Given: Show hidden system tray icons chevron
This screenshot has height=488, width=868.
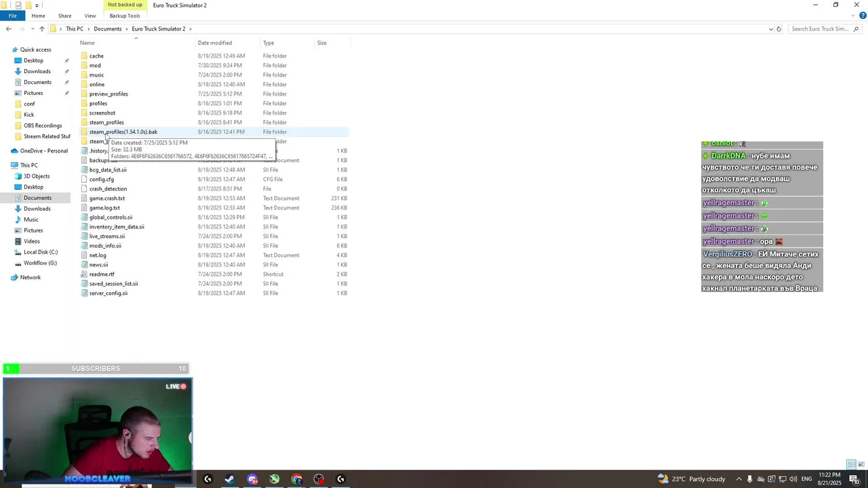Looking at the screenshot, I should point(738,479).
